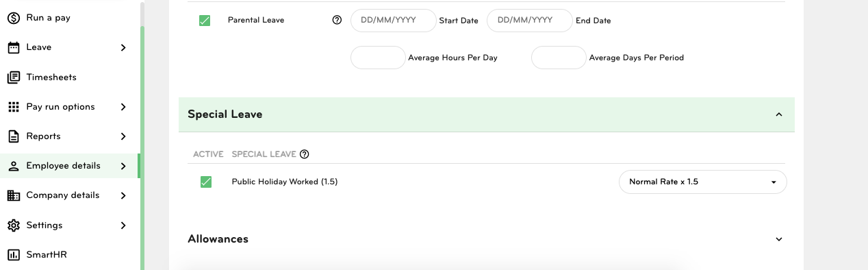Screen dimensions: 868x270
Task: Click the Average Hours Per Day field
Action: coord(378,58)
